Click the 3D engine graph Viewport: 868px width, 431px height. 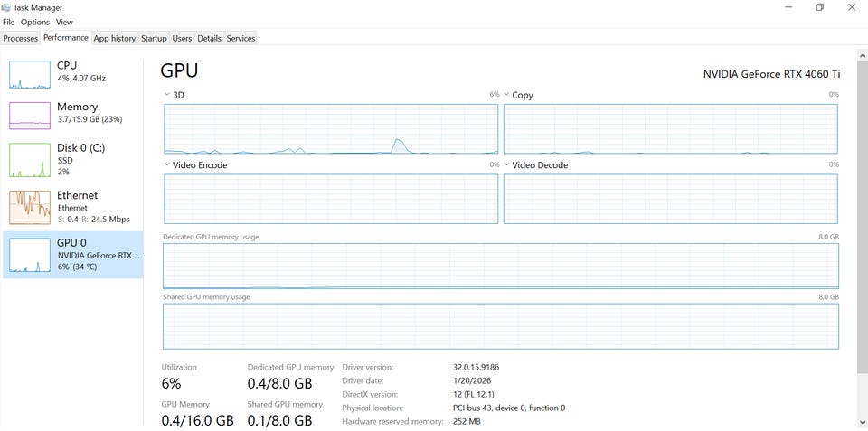pyautogui.click(x=331, y=129)
